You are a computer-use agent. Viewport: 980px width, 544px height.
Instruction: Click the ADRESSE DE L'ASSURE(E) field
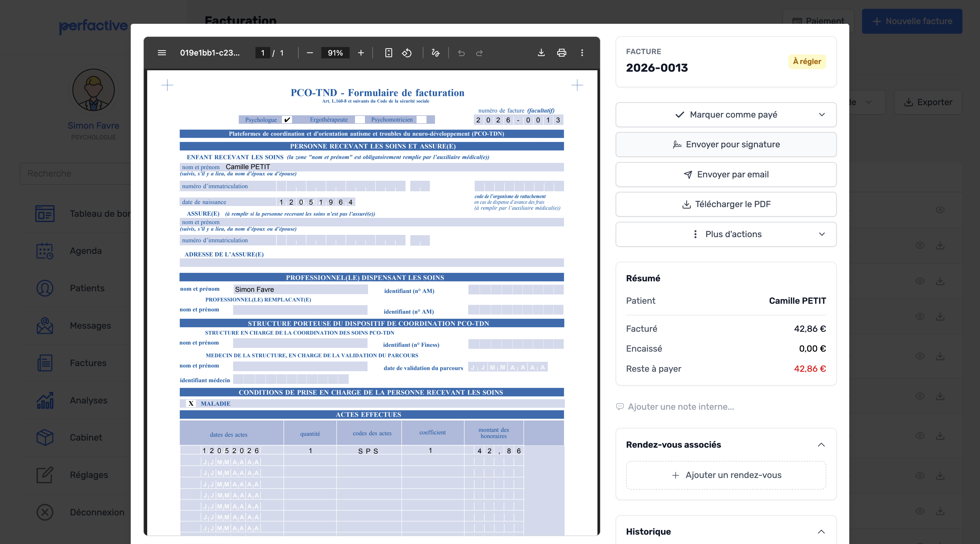(x=372, y=263)
